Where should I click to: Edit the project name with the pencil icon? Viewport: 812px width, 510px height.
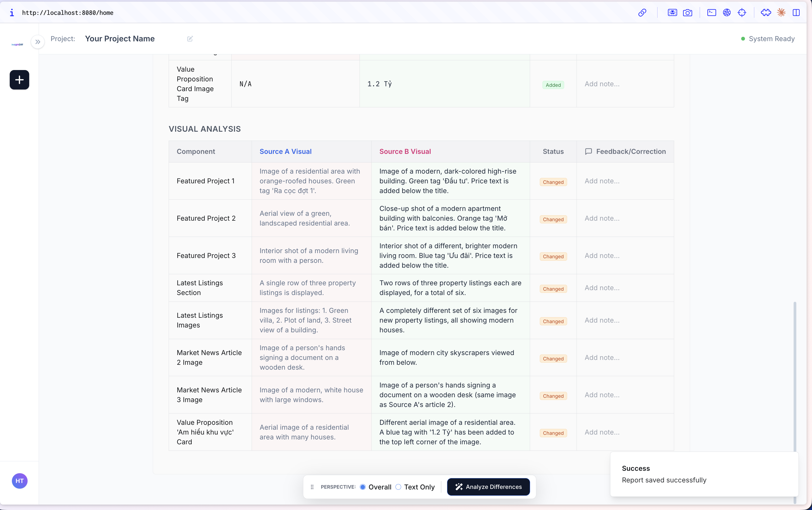[x=190, y=38]
